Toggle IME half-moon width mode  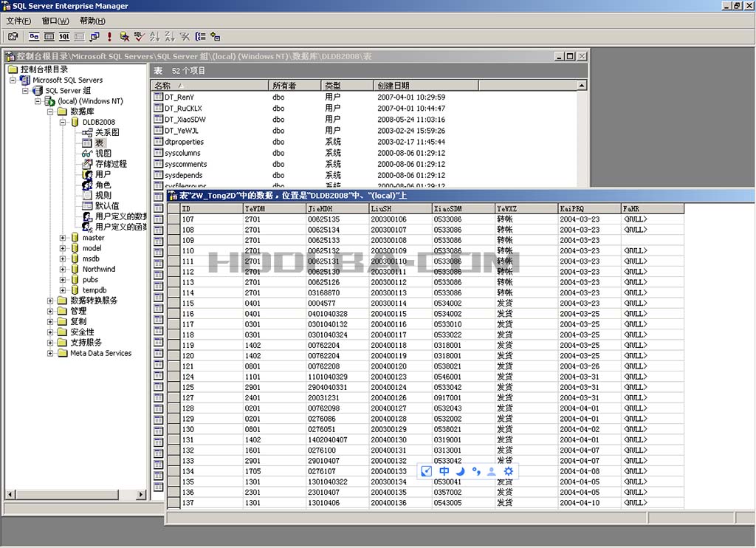[x=461, y=471]
